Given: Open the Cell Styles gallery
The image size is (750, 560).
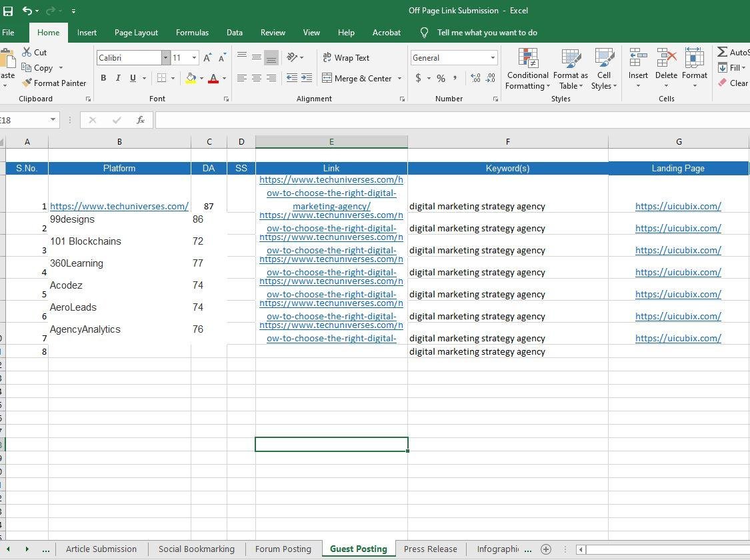Looking at the screenshot, I should (604, 69).
